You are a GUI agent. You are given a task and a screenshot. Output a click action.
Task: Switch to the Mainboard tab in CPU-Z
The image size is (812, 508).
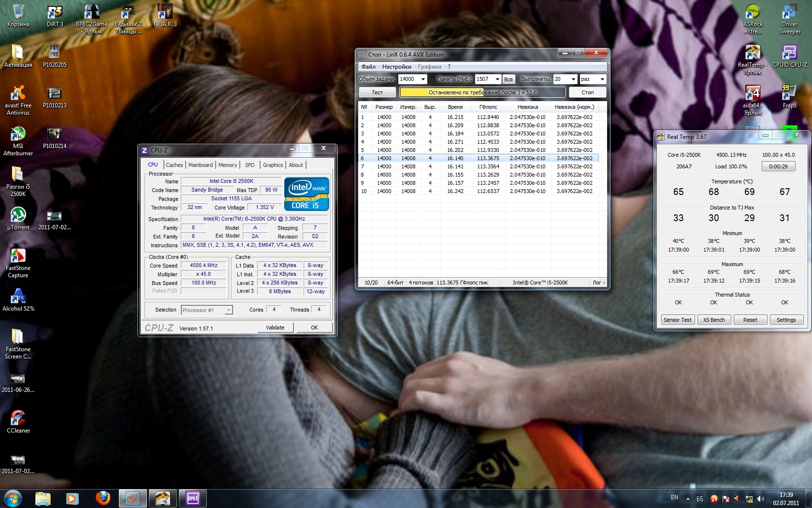click(201, 165)
